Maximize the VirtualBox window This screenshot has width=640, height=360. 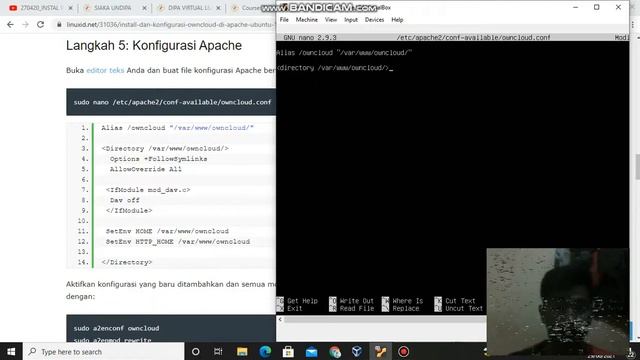597,7
